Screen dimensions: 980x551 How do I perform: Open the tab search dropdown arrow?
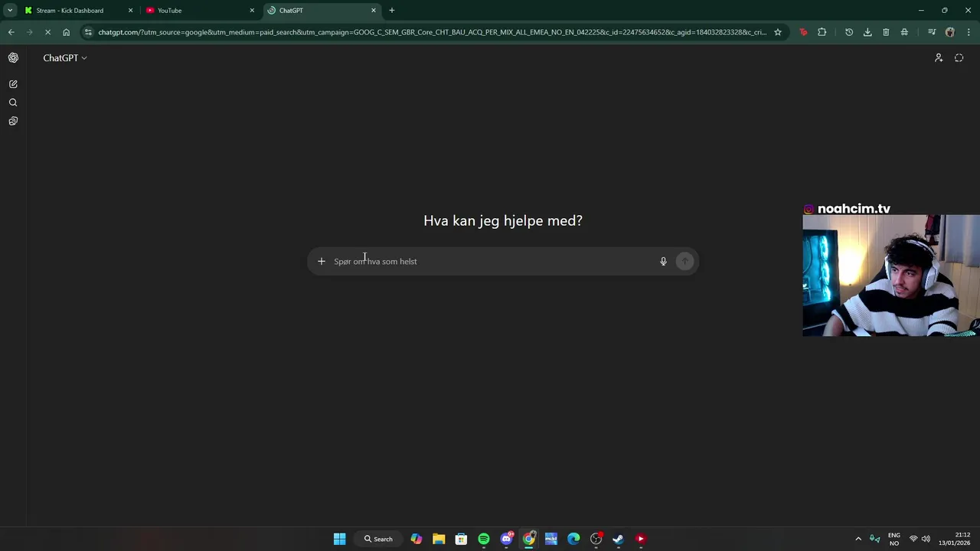click(10, 11)
